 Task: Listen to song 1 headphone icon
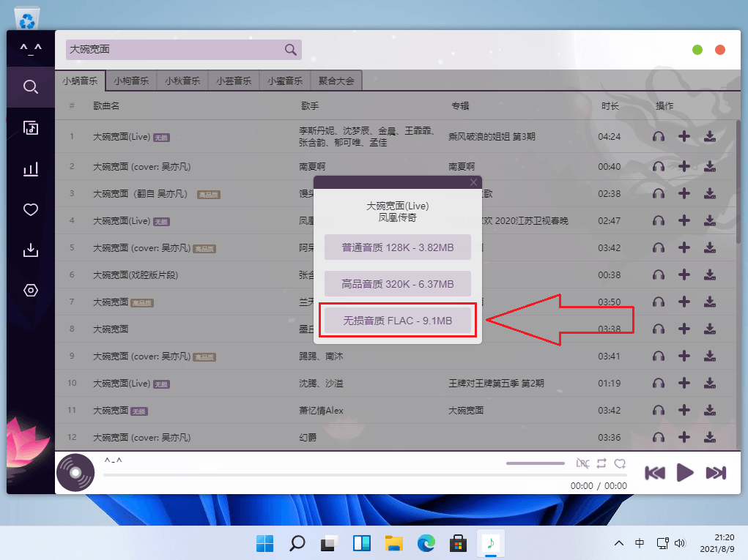pos(659,137)
